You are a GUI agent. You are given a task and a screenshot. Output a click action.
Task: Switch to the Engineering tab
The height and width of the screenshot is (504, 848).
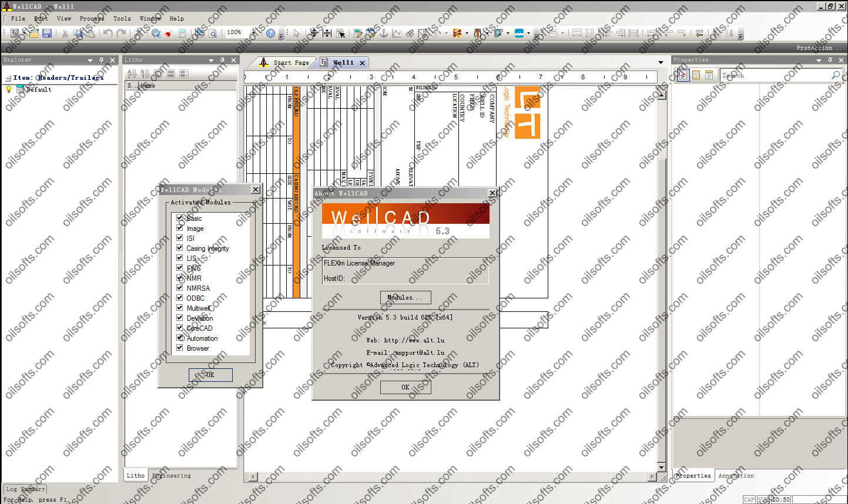tap(172, 475)
